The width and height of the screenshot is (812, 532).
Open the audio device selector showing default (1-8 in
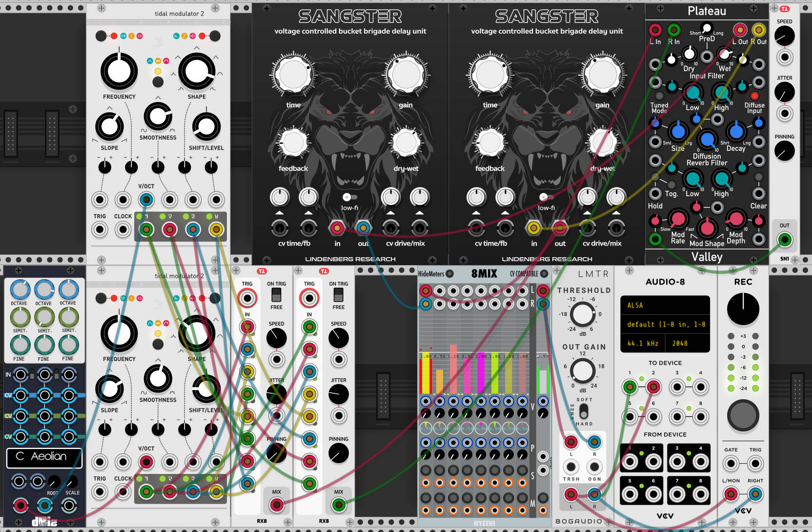click(x=665, y=324)
